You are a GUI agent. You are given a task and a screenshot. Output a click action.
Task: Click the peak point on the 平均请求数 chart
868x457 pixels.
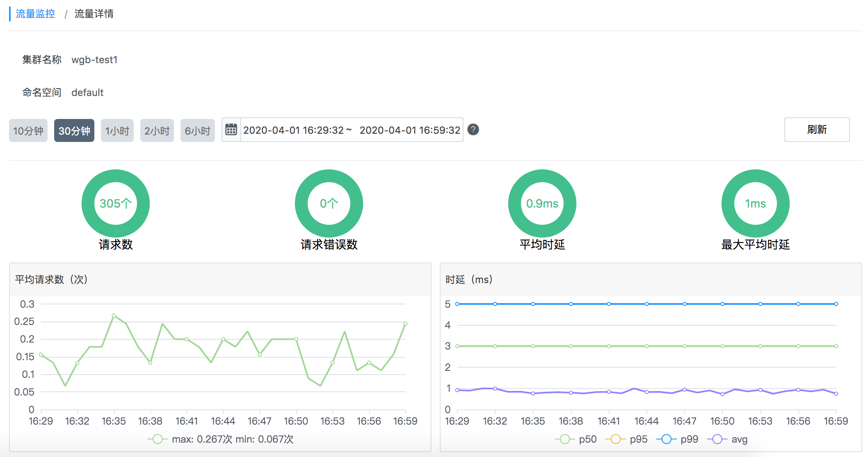(x=114, y=315)
